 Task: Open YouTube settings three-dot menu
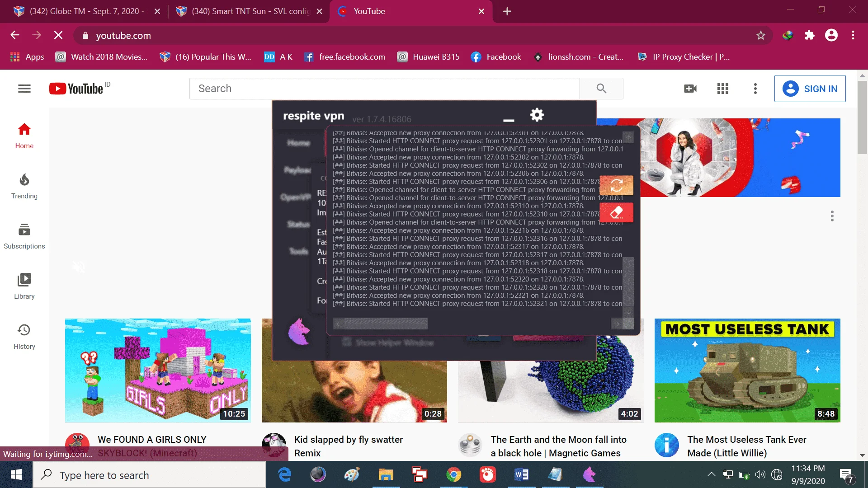[x=755, y=89]
